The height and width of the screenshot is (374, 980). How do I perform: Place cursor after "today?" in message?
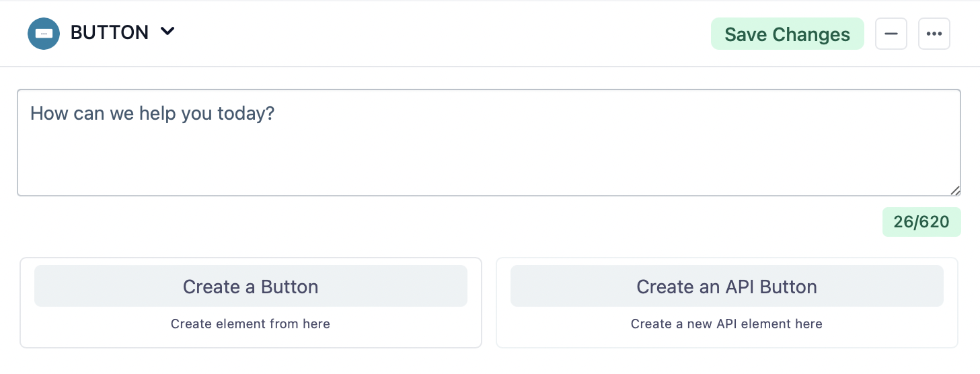tap(276, 113)
